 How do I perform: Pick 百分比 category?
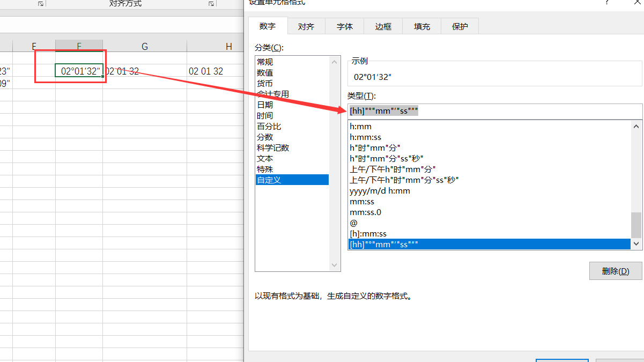coord(292,127)
